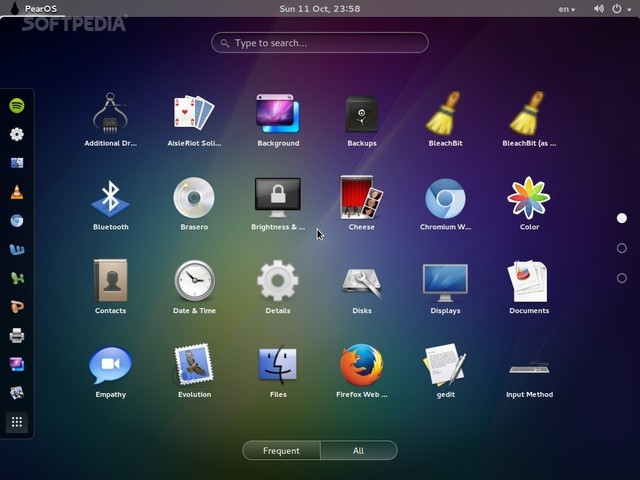Open Chromium Web Browser in grid

(445, 203)
